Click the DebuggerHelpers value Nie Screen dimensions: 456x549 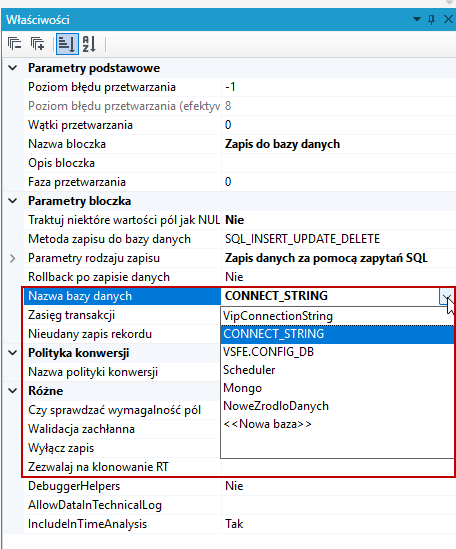[x=339, y=486]
